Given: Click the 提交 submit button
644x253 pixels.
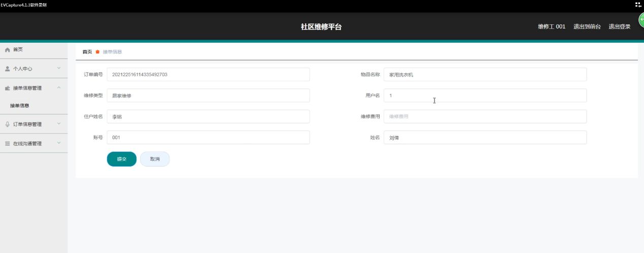Looking at the screenshot, I should [122, 159].
